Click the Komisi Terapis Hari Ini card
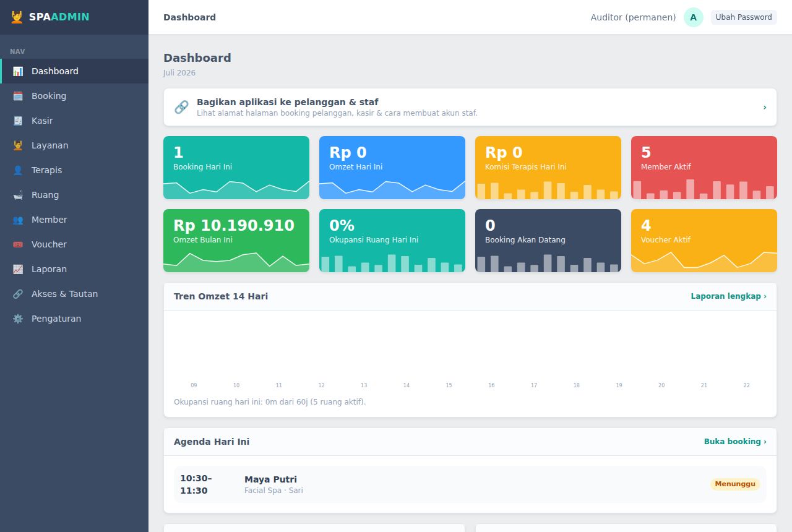792x532 pixels. (548, 168)
